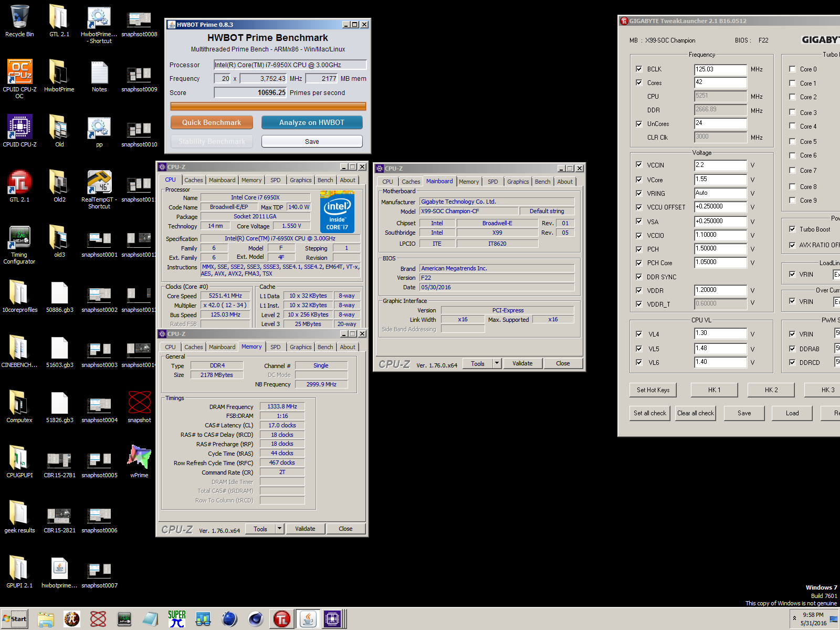Click the VCore voltage field 1.55
Screen dimensions: 840x630
[720, 179]
